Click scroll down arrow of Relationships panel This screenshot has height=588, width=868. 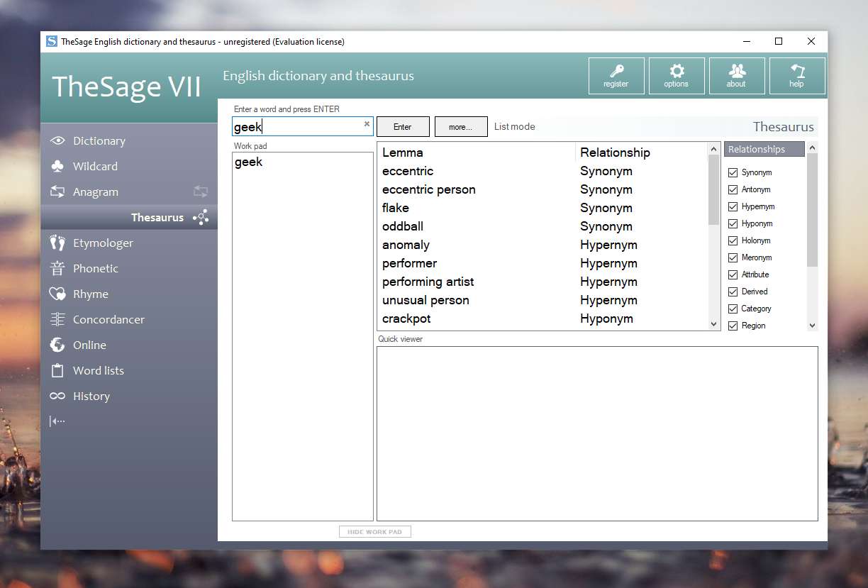(x=812, y=326)
